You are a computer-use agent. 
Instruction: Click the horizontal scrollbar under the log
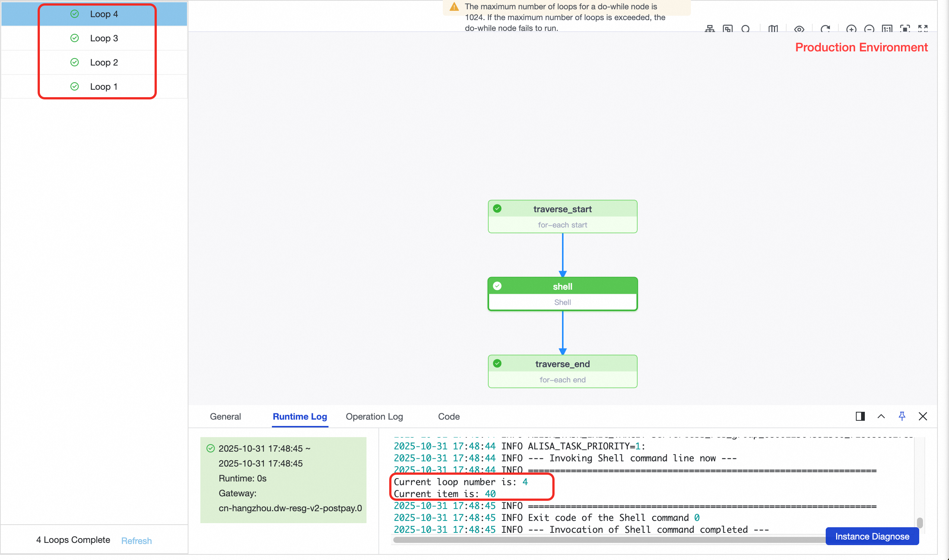point(604,540)
